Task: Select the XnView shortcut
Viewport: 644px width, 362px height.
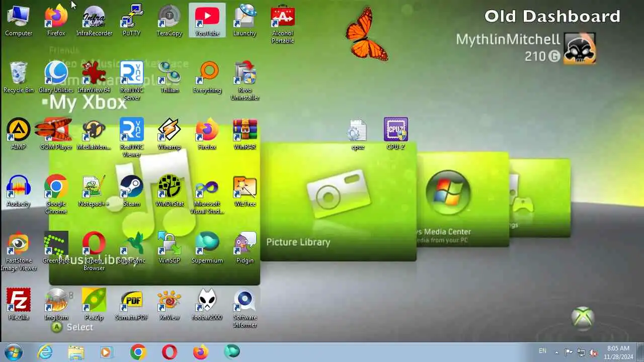Action: (x=170, y=304)
